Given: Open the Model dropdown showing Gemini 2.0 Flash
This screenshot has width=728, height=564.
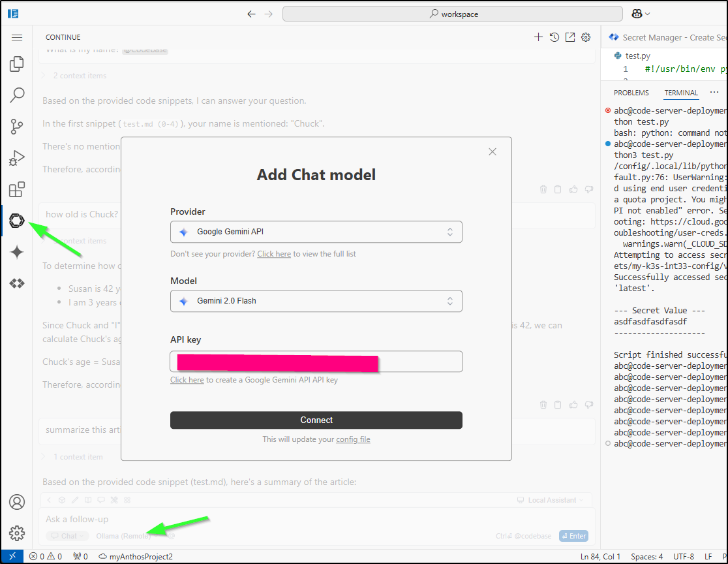Looking at the screenshot, I should pyautogui.click(x=316, y=301).
